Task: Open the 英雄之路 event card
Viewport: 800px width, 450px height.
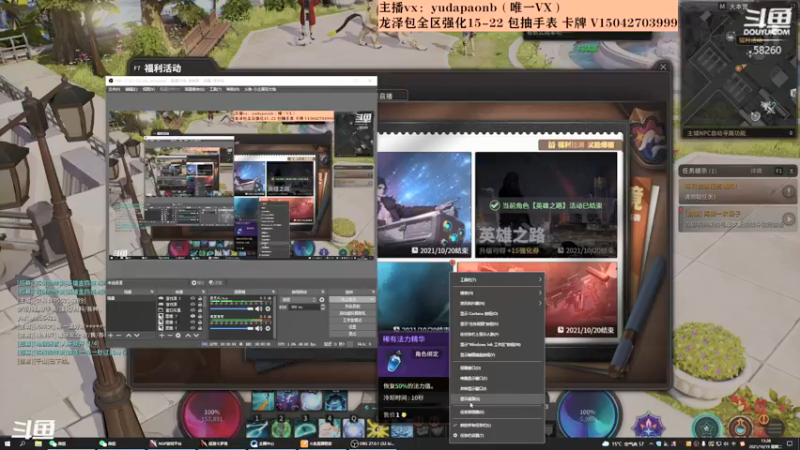Action: 546,205
